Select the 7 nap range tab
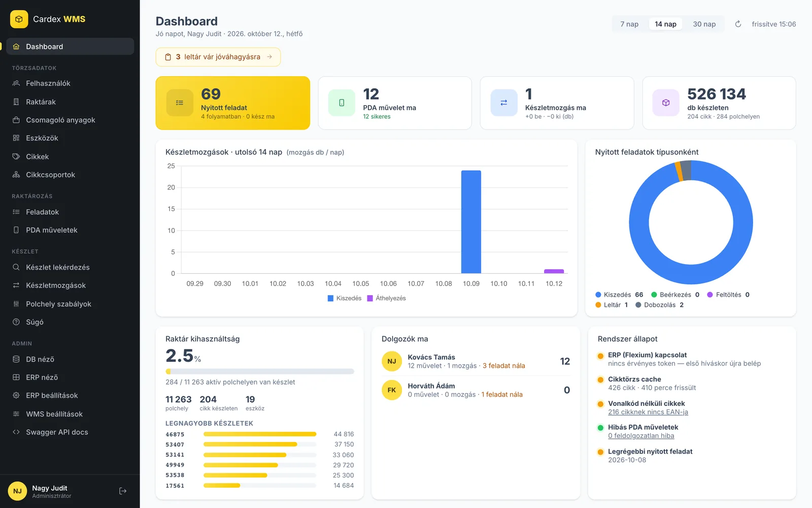 click(x=629, y=24)
